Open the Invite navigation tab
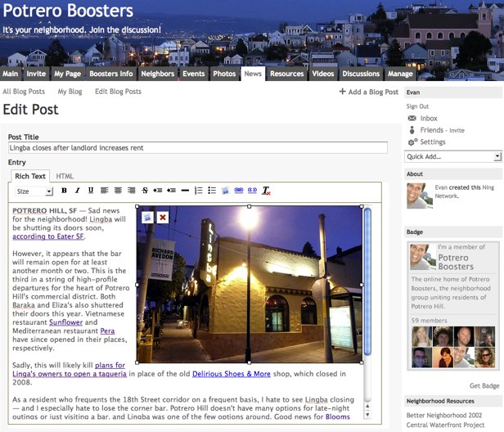Image resolution: width=504 pixels, height=432 pixels. click(x=36, y=74)
